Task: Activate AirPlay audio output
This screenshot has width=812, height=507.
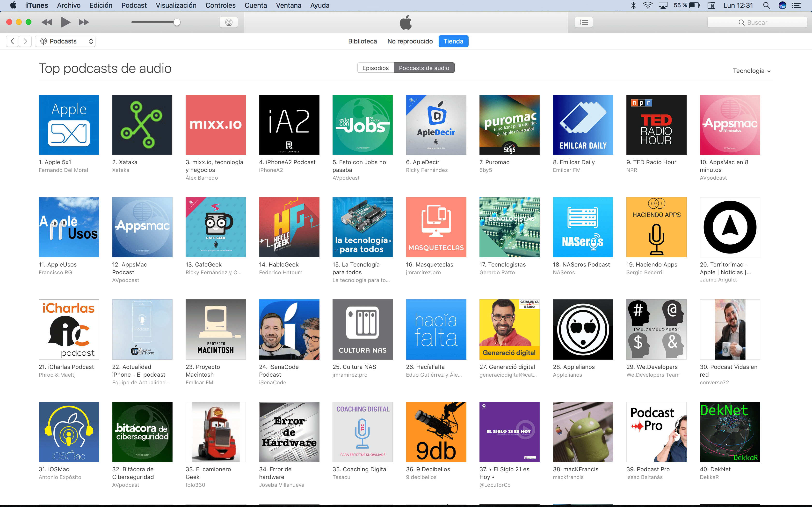Action: (x=229, y=22)
